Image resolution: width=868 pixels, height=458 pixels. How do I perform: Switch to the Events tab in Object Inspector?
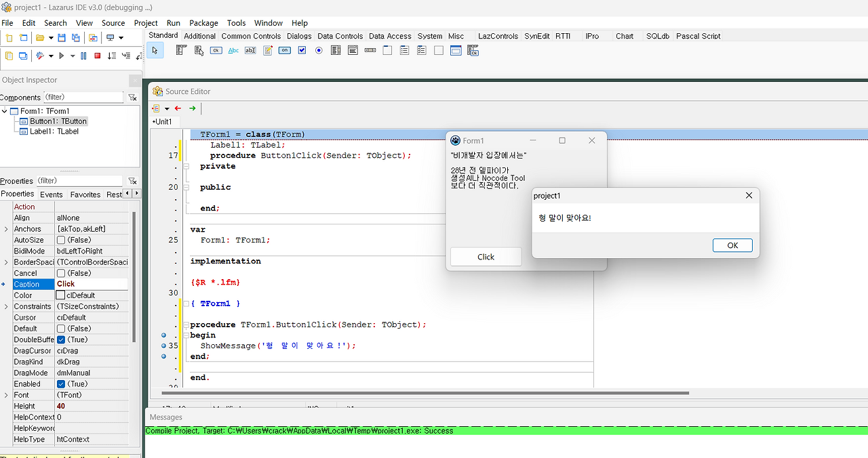51,194
